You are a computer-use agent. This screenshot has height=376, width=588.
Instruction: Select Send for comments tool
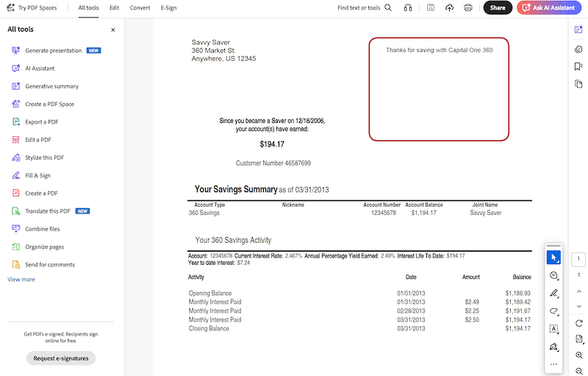tap(43, 265)
